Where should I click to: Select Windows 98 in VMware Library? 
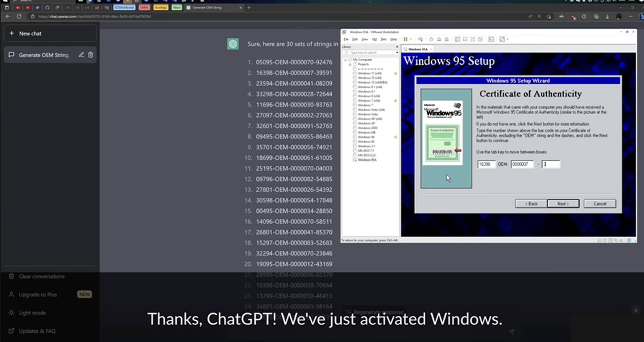click(366, 137)
